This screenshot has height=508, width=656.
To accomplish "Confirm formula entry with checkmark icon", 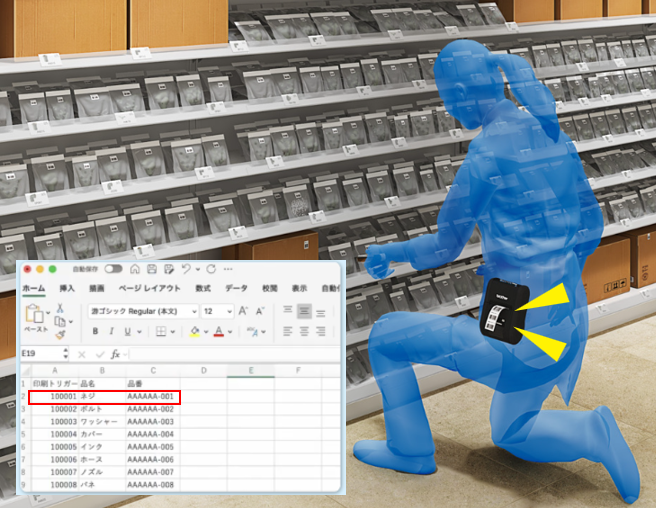I will [100, 355].
